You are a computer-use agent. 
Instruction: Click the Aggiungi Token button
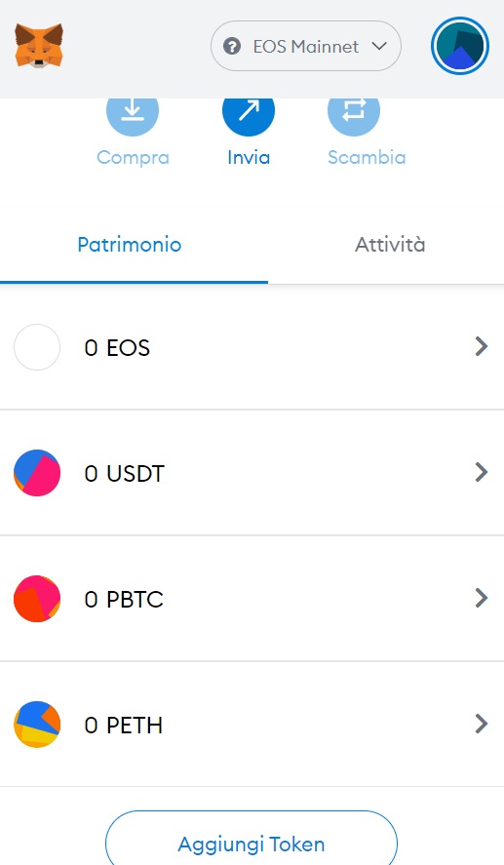252,838
